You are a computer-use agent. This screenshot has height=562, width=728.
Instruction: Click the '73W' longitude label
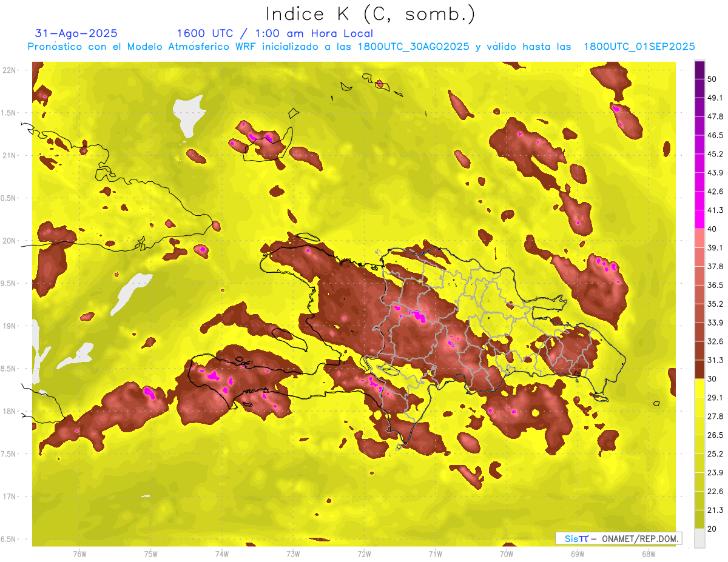tap(292, 554)
